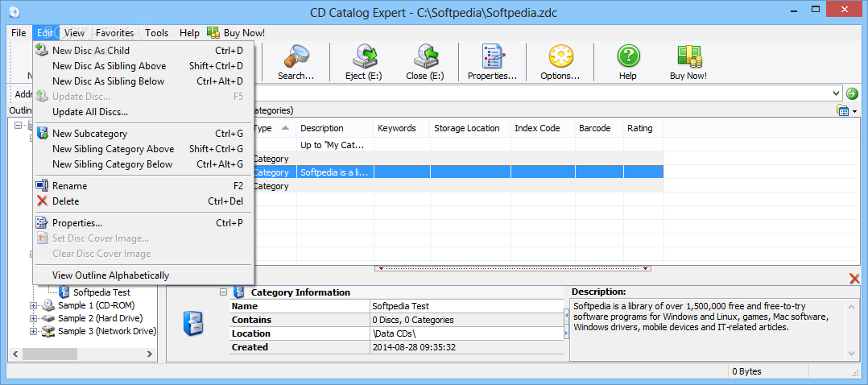Viewport: 868px width, 385px height.
Task: Toggle View Outline Alphabetically
Action: [143, 275]
